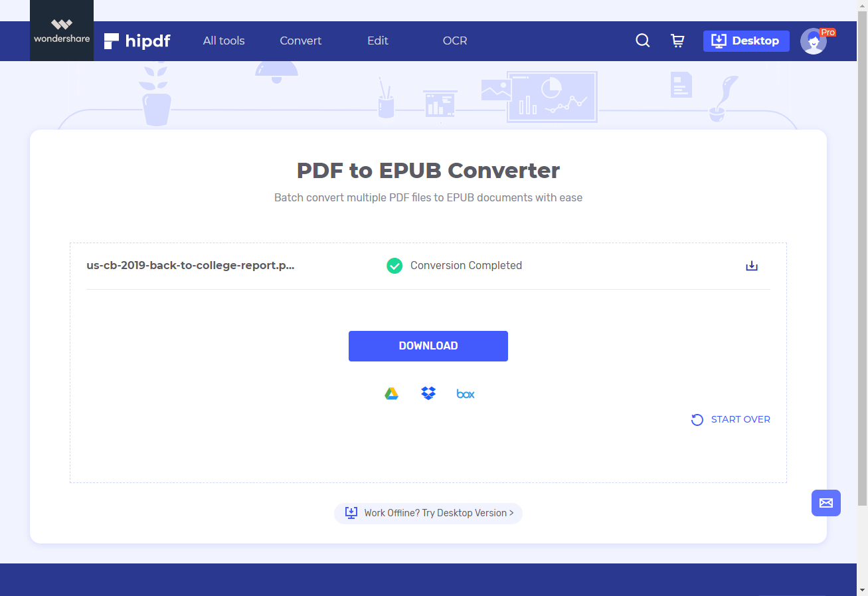Click the us-cb-2019-back-to-college-report file name
The height and width of the screenshot is (596, 868).
click(x=191, y=265)
